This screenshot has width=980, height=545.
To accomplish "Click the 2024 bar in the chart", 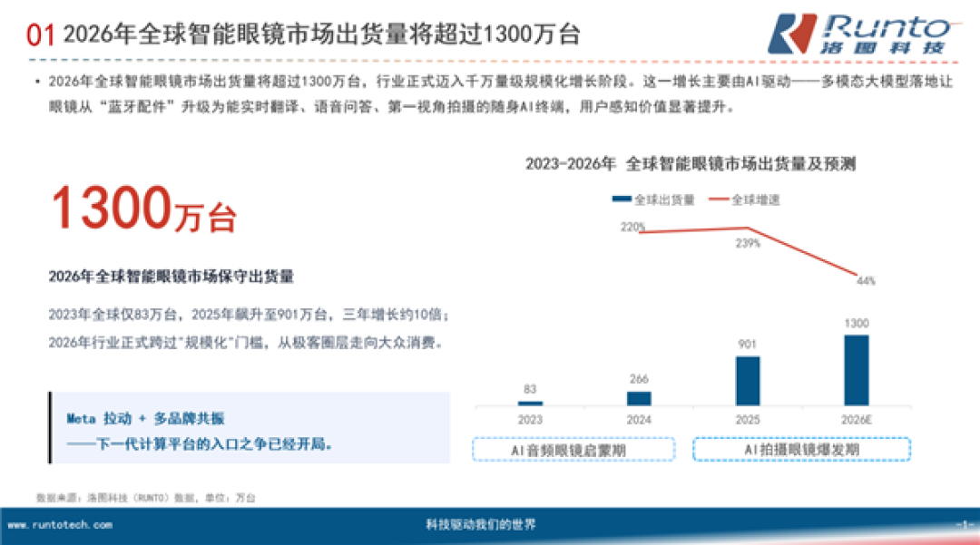I will [x=639, y=398].
